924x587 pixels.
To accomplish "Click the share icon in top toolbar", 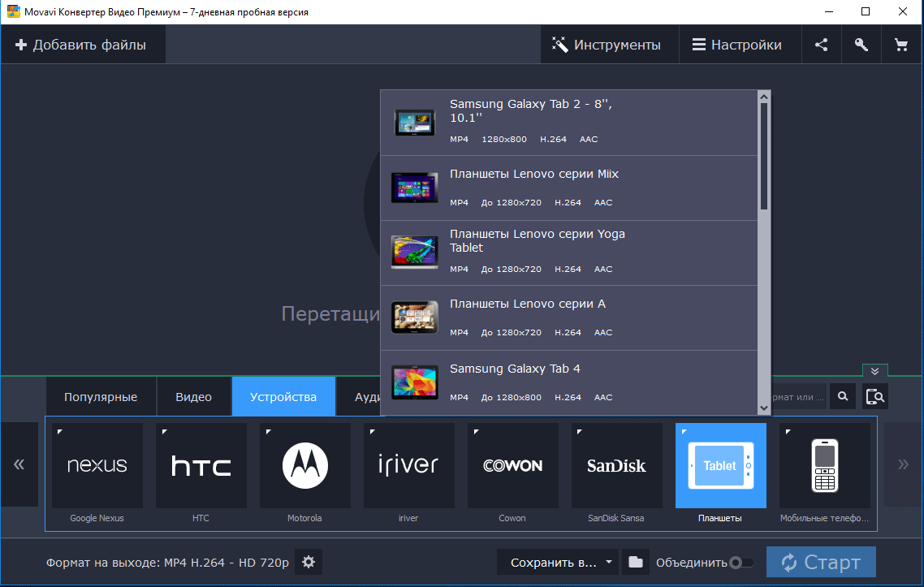I will pos(821,45).
